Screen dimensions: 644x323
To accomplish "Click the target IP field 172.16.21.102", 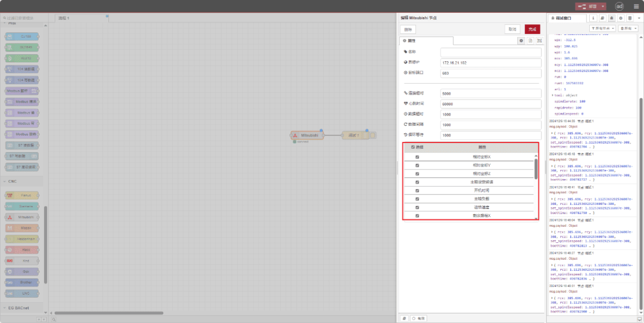I will 491,62.
